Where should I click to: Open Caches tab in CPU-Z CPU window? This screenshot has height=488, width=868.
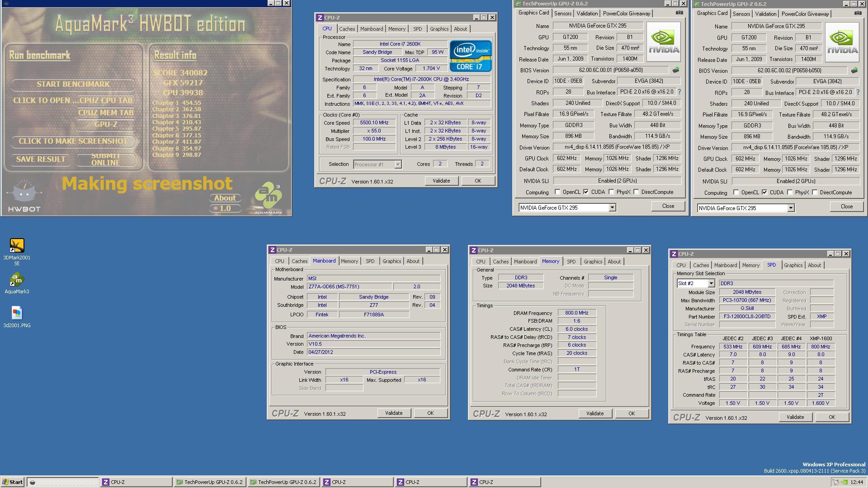click(347, 29)
